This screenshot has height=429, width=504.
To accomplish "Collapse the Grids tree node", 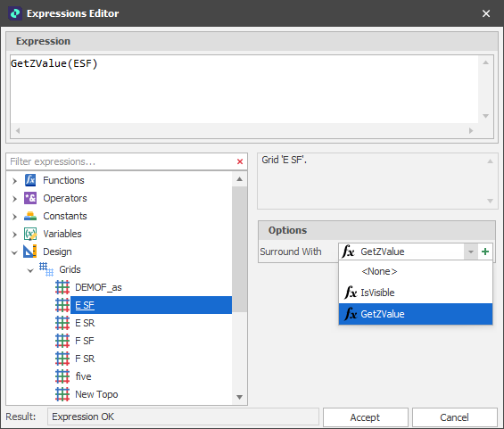I will (x=30, y=270).
